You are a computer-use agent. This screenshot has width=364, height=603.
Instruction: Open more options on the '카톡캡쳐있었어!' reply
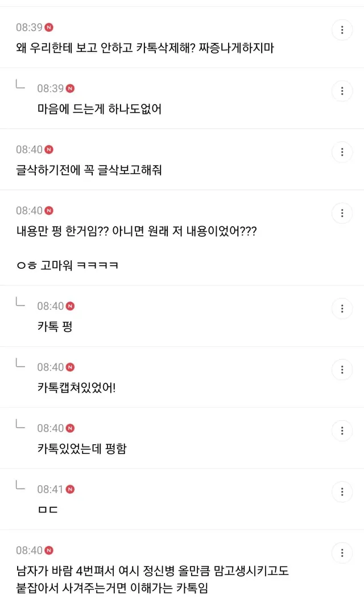342,369
